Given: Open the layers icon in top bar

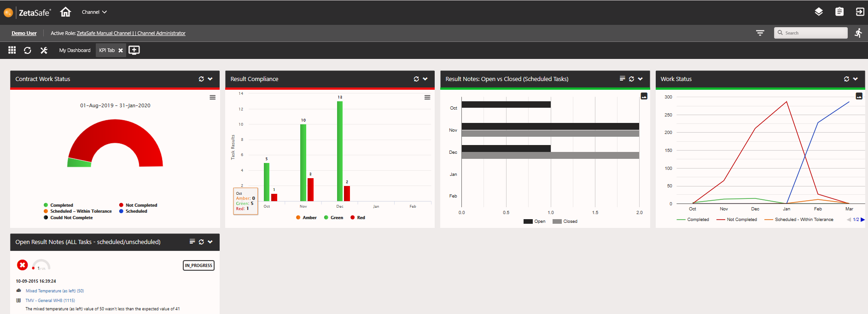Looking at the screenshot, I should pos(818,12).
